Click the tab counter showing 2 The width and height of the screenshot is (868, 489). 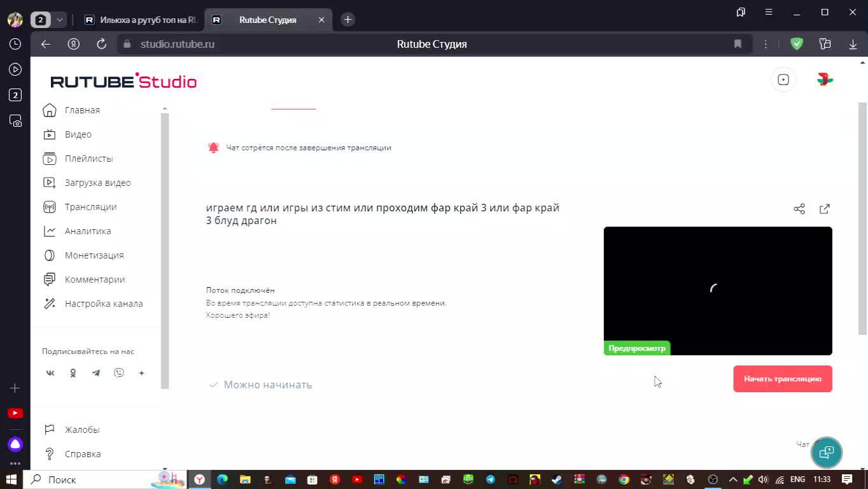coord(41,20)
